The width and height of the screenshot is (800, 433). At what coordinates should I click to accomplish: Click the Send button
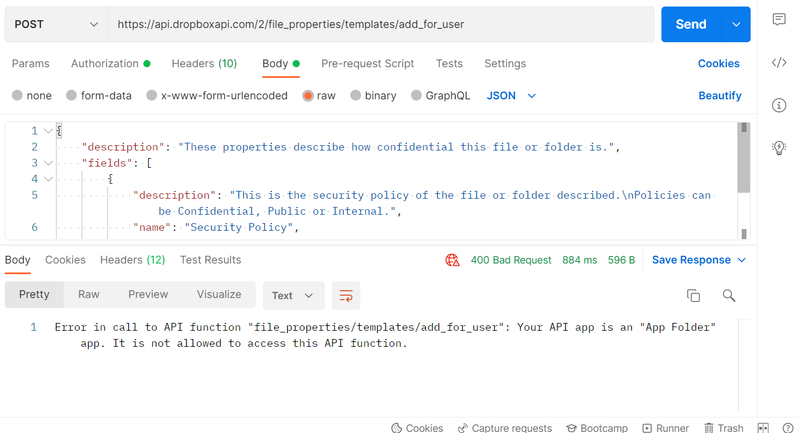691,24
